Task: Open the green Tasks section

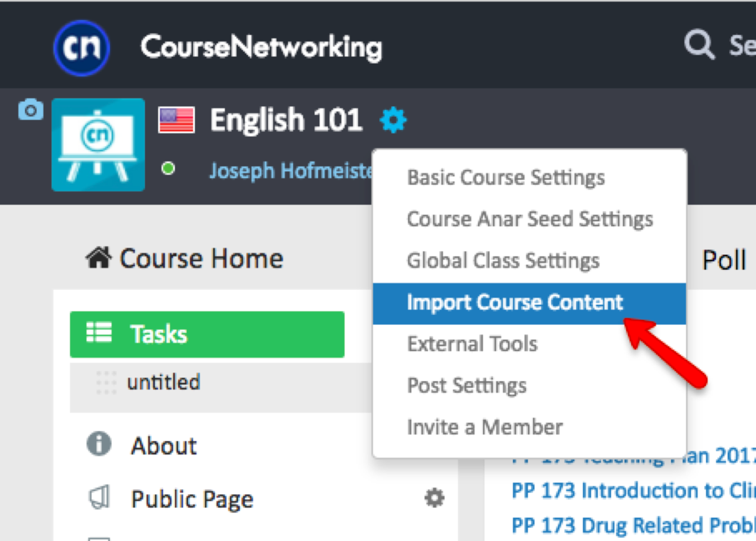Action: coord(207,334)
